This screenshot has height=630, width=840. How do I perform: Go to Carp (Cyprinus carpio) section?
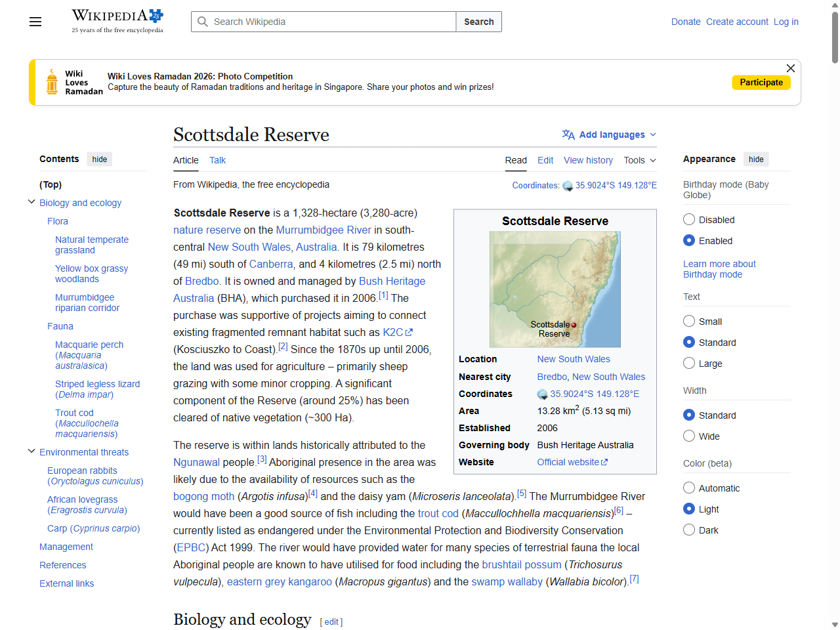tap(93, 528)
